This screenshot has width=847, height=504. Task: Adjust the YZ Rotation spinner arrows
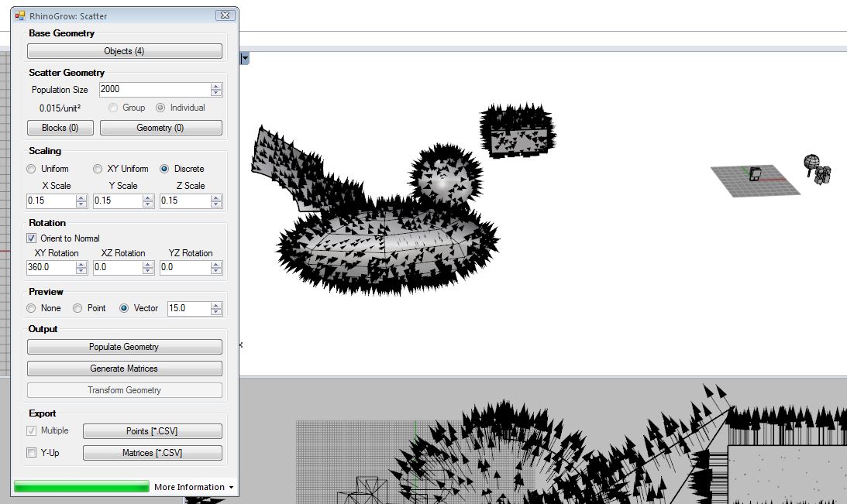pyautogui.click(x=216, y=267)
